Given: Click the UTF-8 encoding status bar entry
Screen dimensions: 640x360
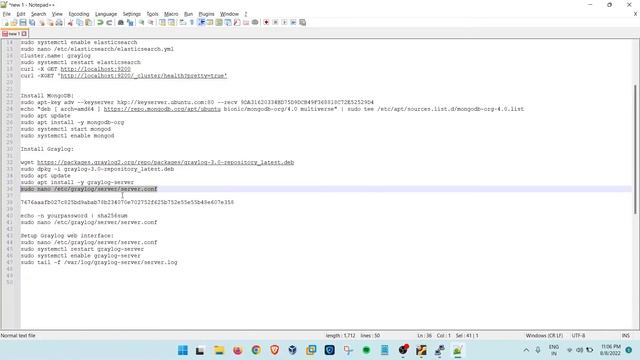Looking at the screenshot, I should pyautogui.click(x=578, y=336).
